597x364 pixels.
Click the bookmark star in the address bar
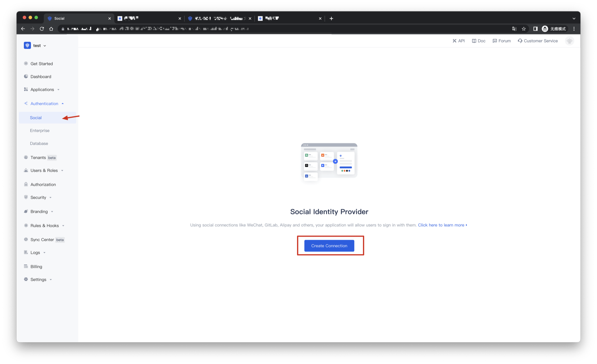point(524,29)
